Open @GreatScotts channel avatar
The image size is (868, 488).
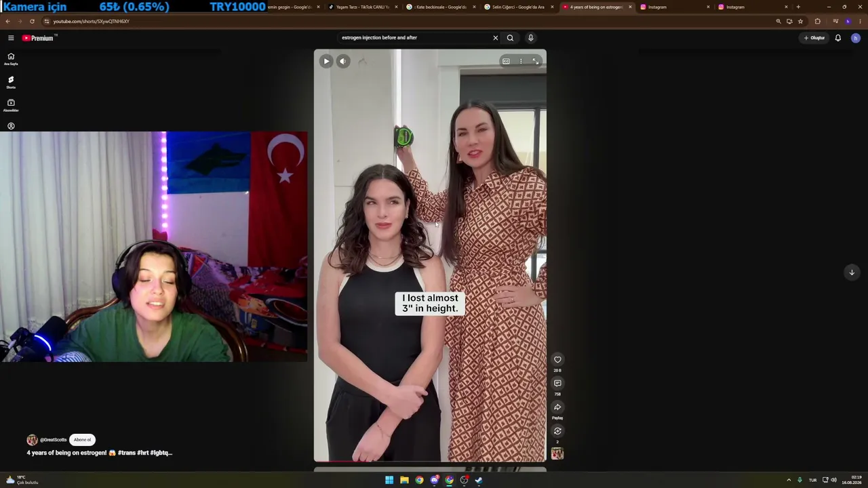point(32,440)
